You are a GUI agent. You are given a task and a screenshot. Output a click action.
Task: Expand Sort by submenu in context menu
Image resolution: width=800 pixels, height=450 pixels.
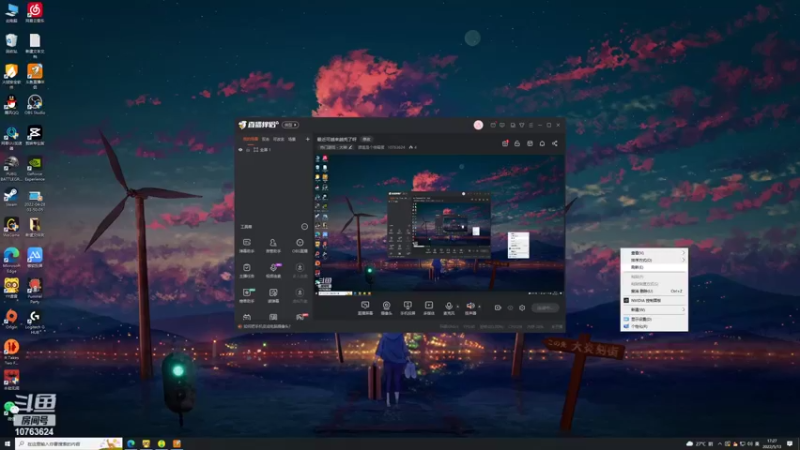pos(654,260)
